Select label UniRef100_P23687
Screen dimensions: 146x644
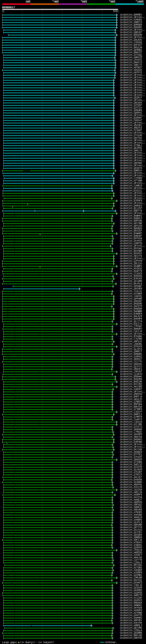(x=131, y=130)
